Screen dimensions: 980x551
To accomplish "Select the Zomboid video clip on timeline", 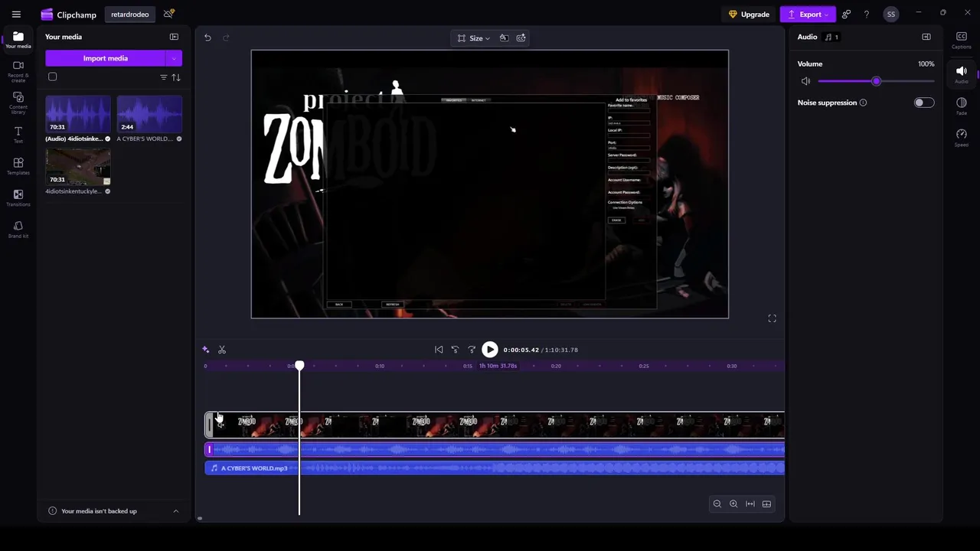I will (495, 425).
